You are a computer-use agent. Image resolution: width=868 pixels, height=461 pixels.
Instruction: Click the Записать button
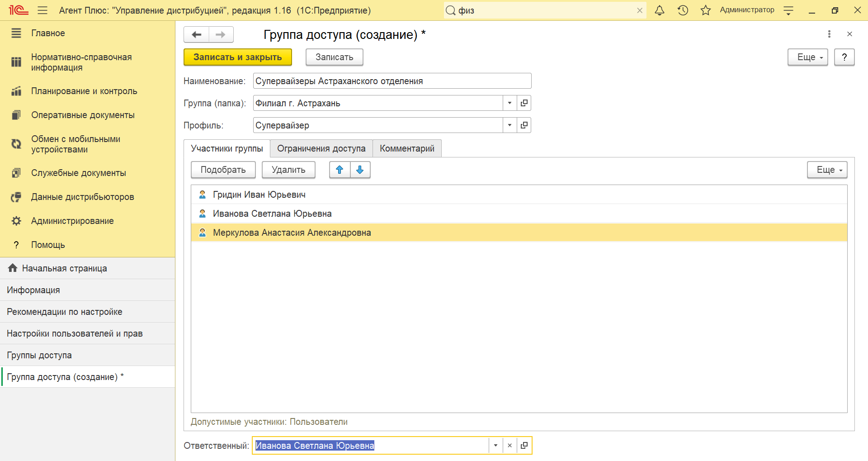coord(335,57)
